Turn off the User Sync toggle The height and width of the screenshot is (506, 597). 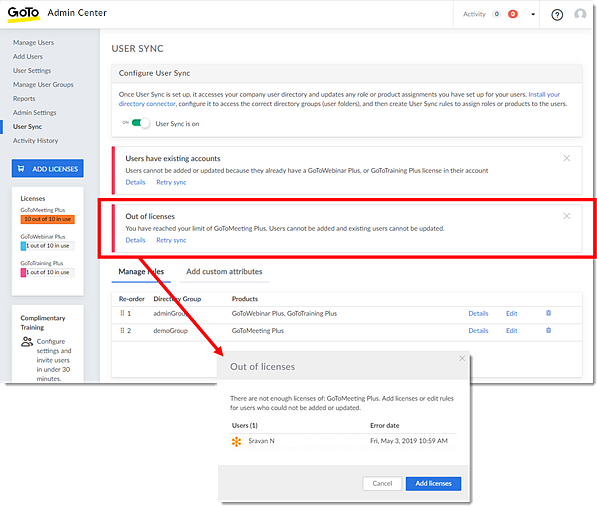click(x=140, y=123)
